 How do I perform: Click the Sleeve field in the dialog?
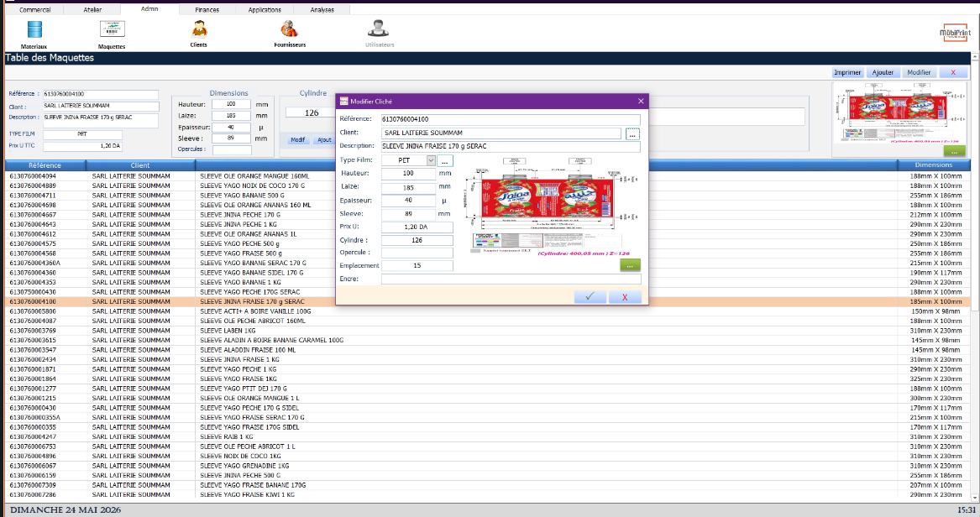408,213
